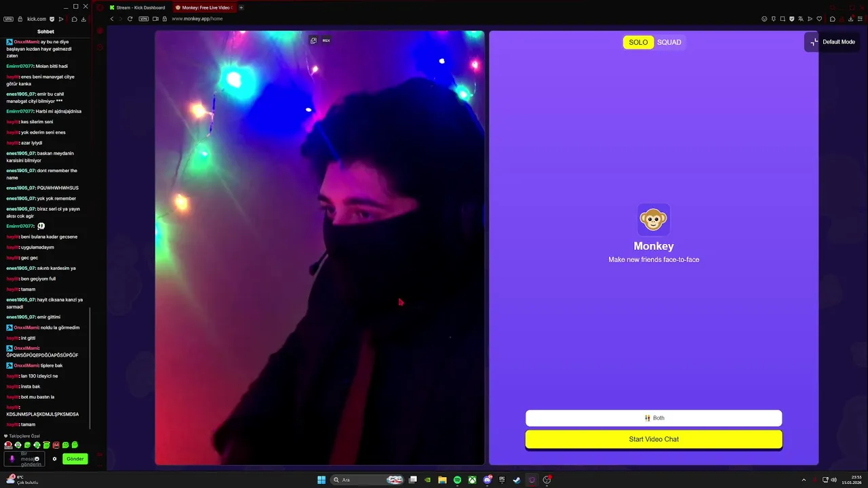Open Epic Games from the taskbar
This screenshot has height=488, width=868.
(502, 480)
